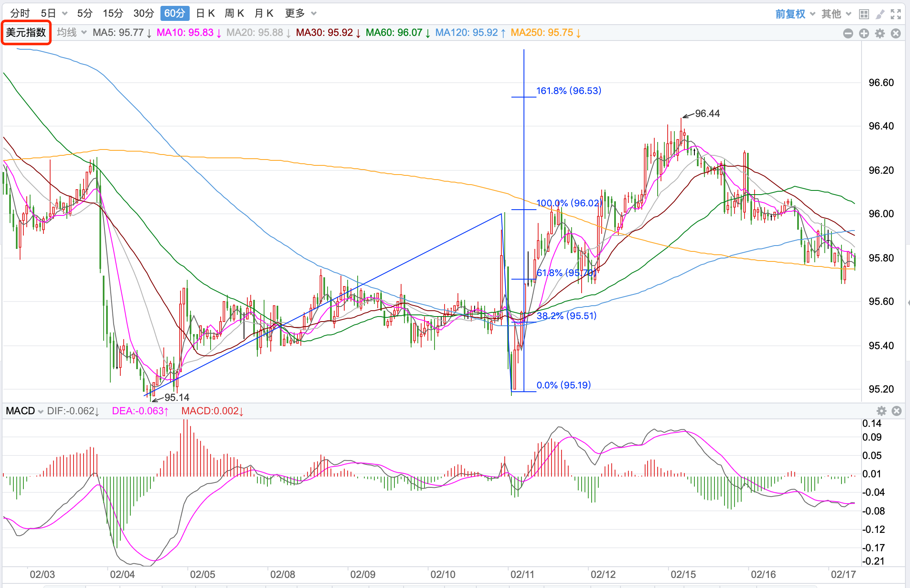Open the 均线 indicator type dropdown
This screenshot has height=588, width=910.
71,33
